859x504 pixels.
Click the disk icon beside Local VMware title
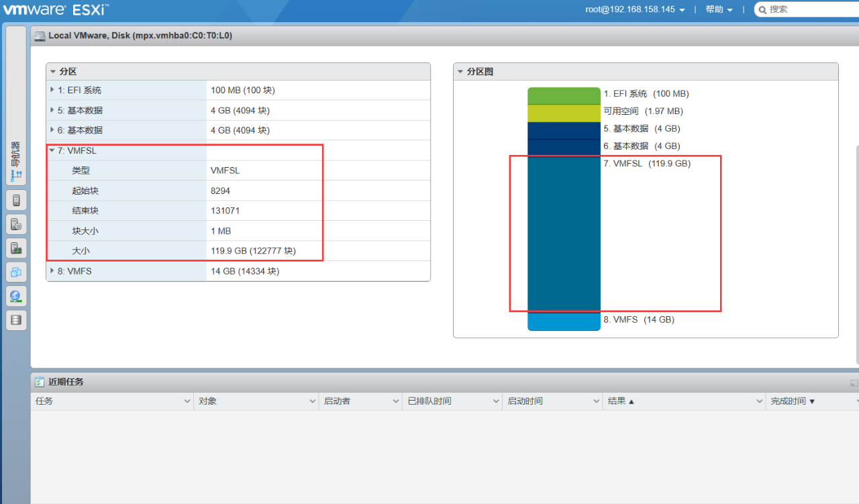[40, 36]
